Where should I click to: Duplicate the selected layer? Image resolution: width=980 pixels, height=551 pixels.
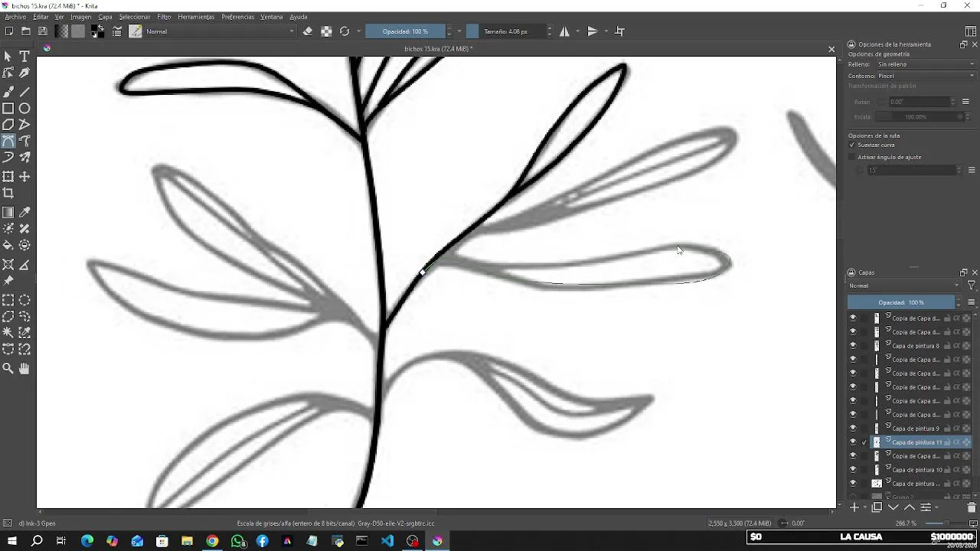point(877,507)
